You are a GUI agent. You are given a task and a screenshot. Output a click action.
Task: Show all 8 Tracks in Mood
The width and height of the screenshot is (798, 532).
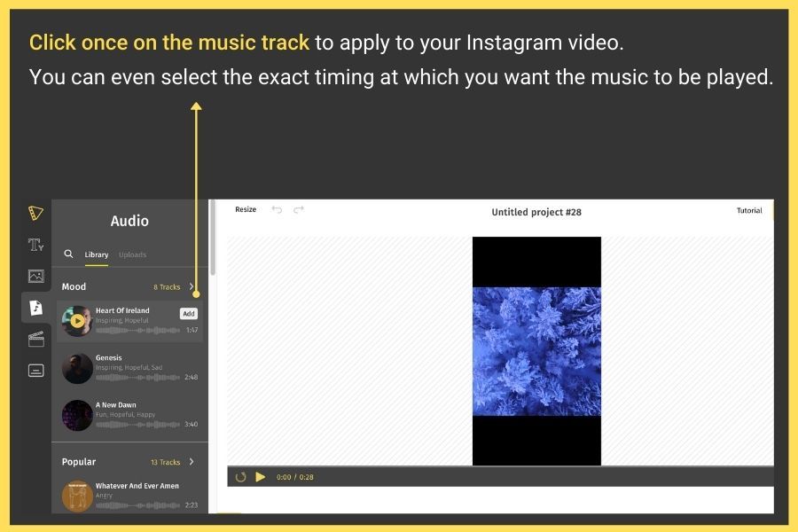tap(167, 287)
